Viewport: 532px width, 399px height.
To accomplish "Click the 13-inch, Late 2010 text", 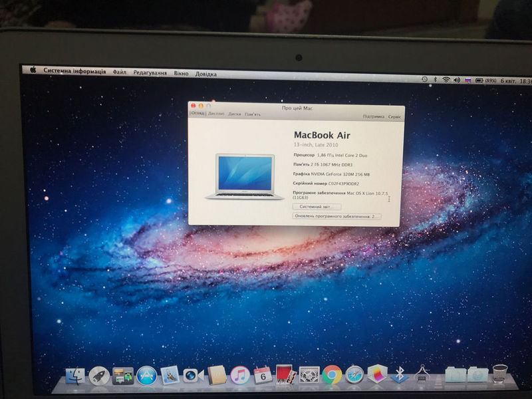I will coord(315,144).
